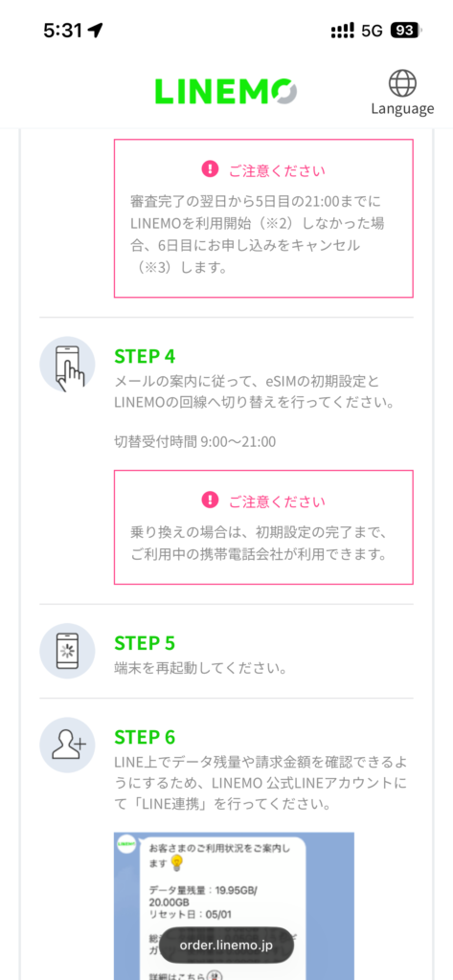
Task: Tap the first pink exclamation warning icon
Action: [209, 168]
